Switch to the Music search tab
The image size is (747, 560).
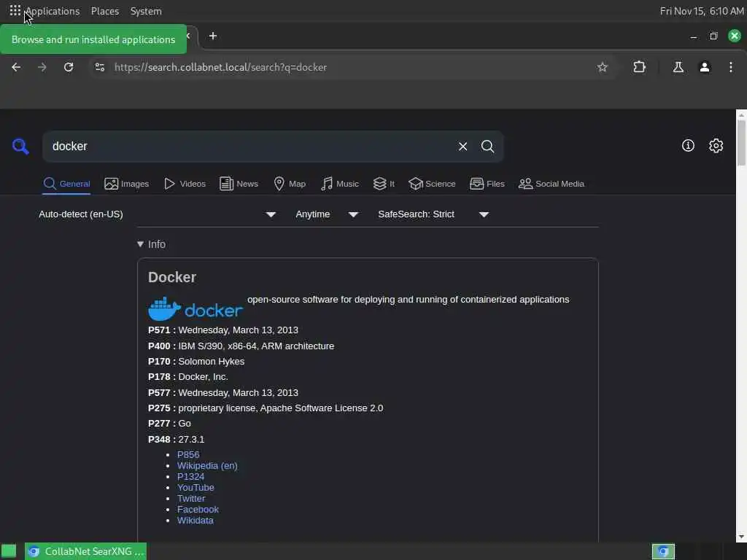pyautogui.click(x=340, y=184)
